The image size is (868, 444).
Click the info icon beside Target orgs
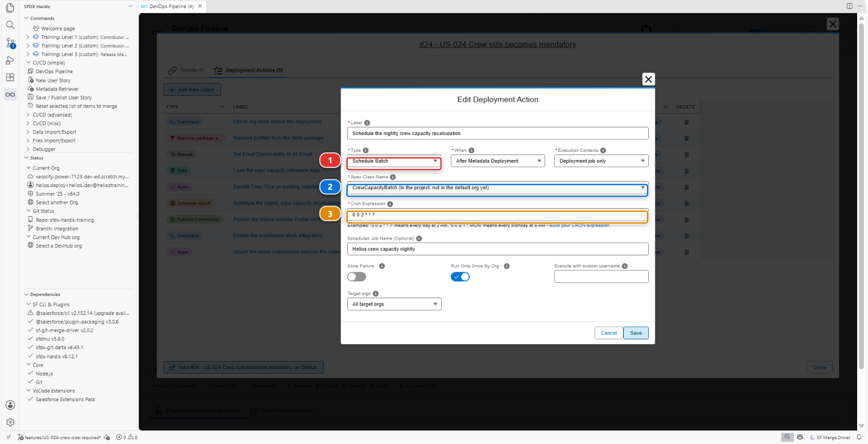[375, 294]
